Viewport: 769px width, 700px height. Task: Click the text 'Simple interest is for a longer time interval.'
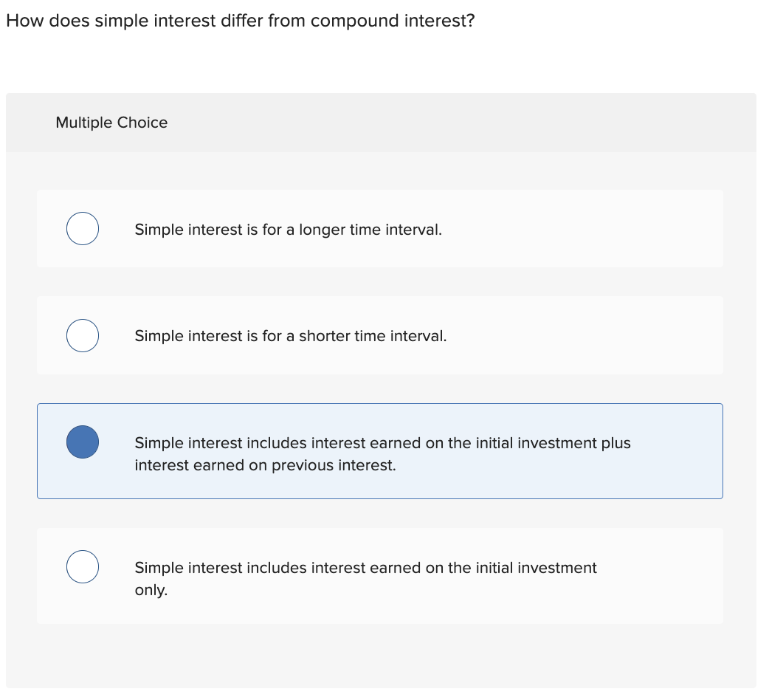point(288,230)
